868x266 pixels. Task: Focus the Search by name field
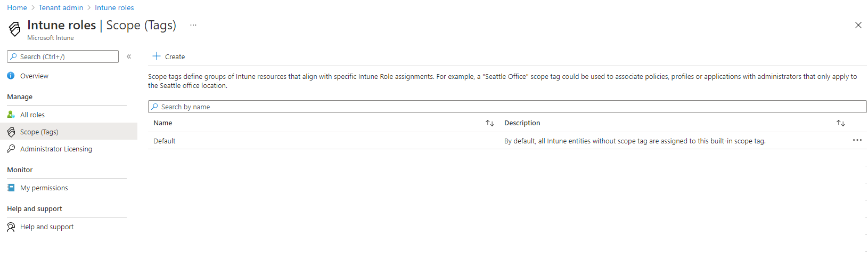507,107
